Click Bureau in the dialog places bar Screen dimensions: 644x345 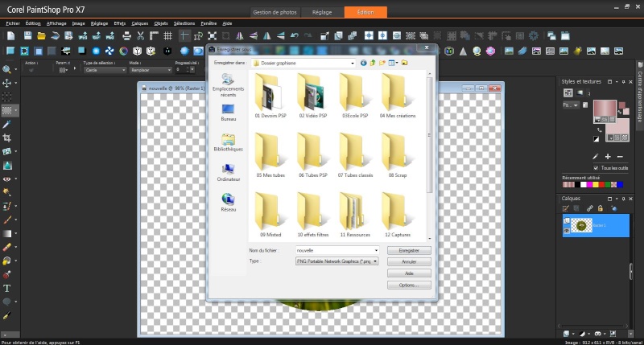click(x=229, y=113)
